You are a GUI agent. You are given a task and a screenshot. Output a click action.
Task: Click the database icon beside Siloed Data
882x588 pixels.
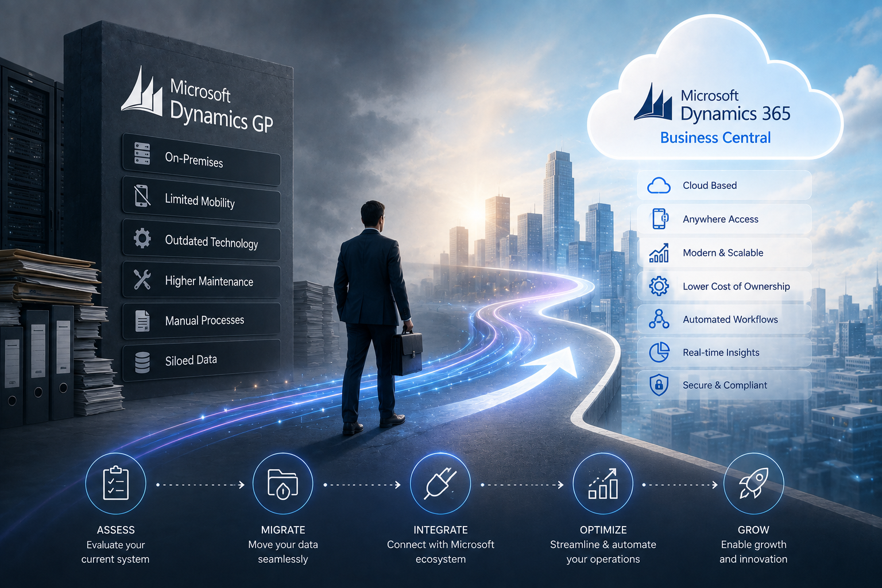[142, 362]
